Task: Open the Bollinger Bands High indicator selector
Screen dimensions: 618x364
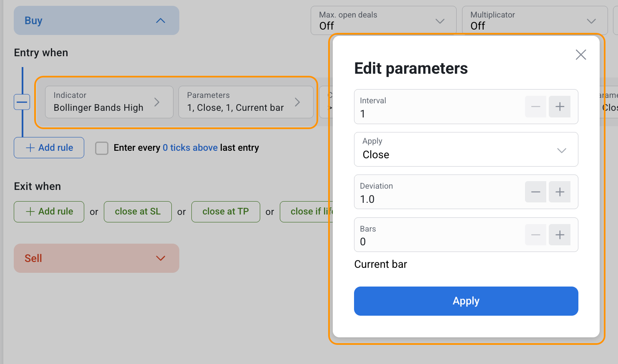Action: coord(109,102)
